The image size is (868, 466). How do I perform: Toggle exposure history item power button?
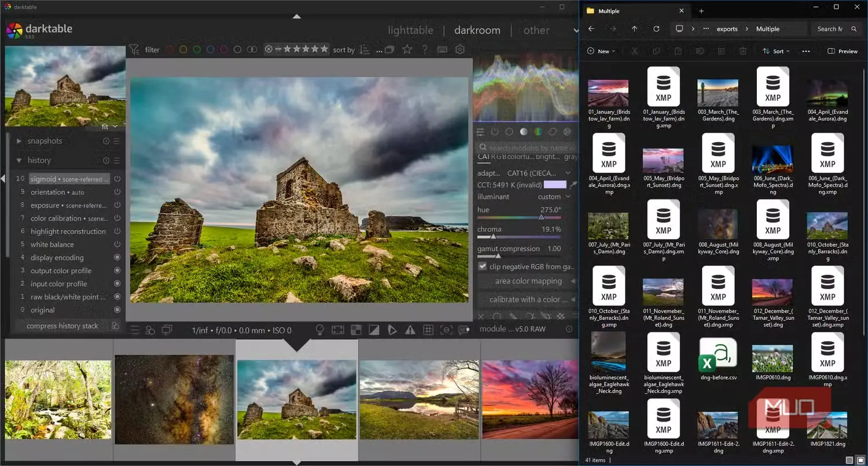tap(117, 205)
